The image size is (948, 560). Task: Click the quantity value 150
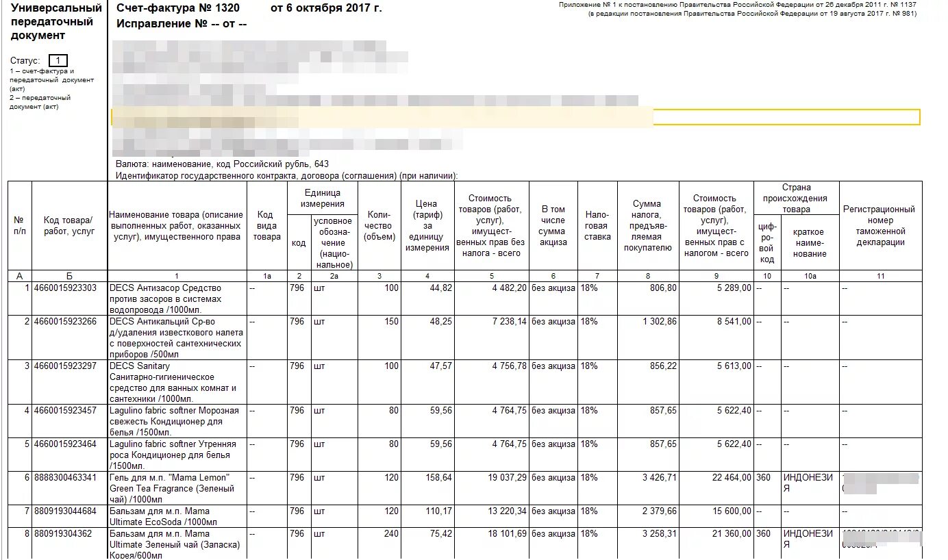391,322
